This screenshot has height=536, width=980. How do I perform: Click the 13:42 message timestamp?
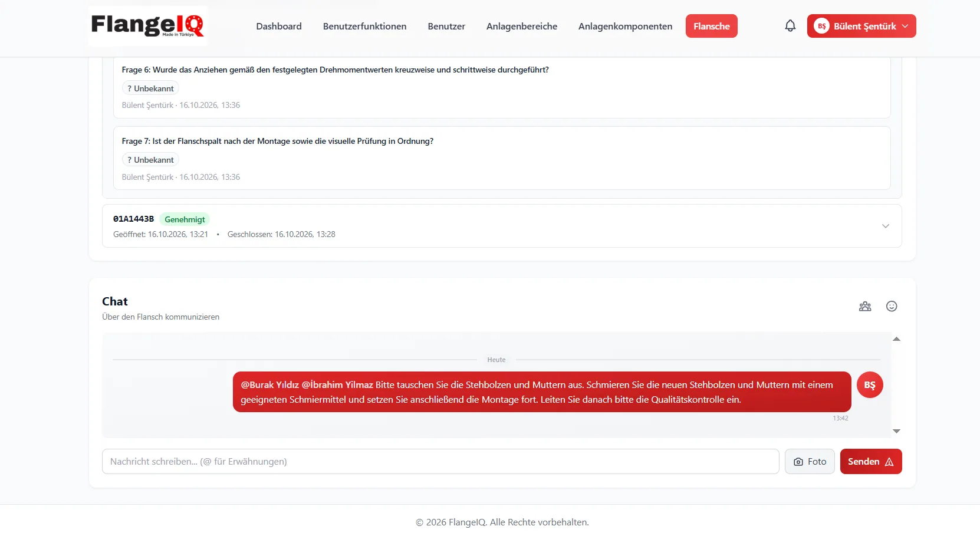840,418
